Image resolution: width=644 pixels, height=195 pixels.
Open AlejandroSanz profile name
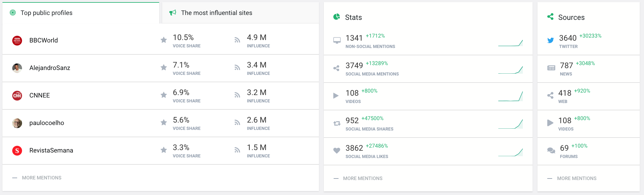(50, 68)
